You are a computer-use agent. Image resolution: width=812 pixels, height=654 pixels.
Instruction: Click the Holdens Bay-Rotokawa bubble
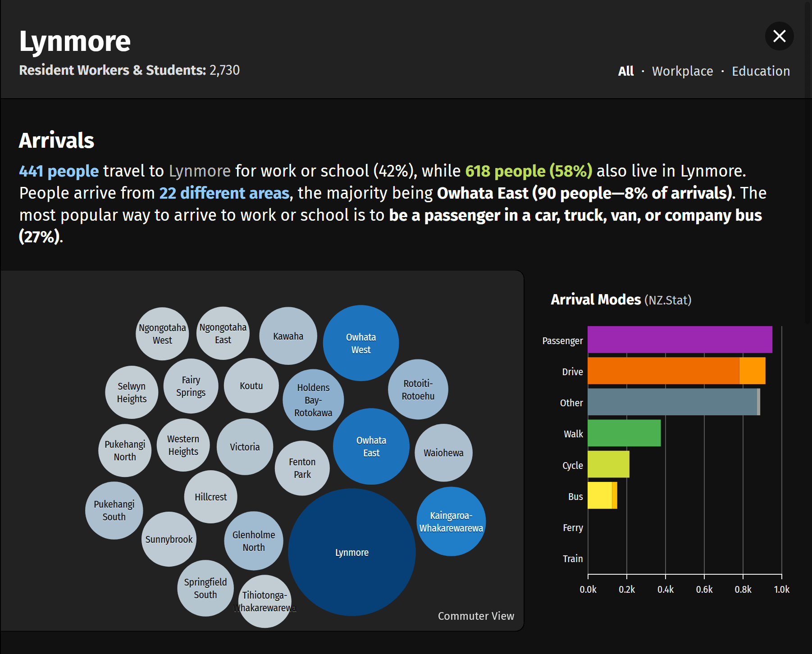point(313,400)
